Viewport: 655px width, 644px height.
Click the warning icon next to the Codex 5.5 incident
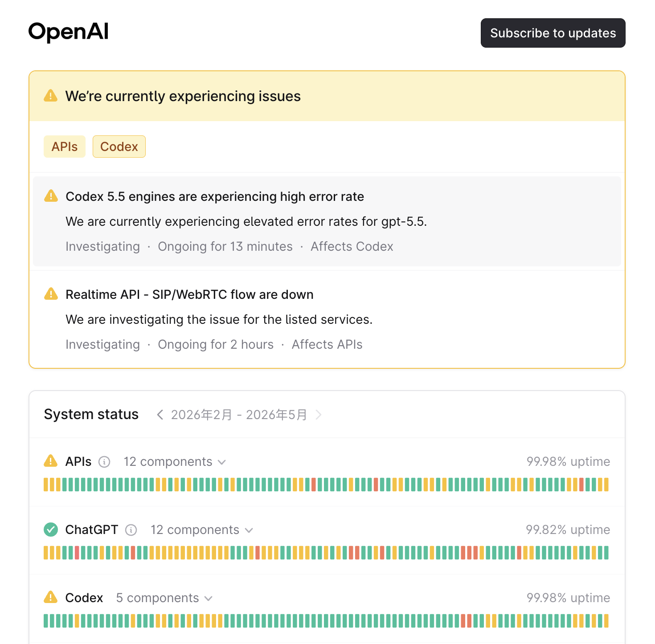[51, 196]
